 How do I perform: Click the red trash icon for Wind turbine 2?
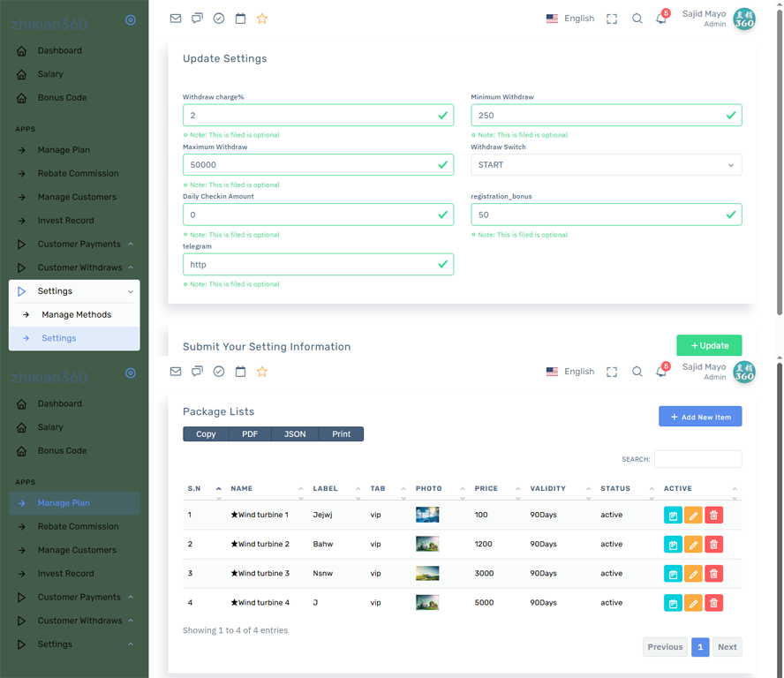(713, 545)
